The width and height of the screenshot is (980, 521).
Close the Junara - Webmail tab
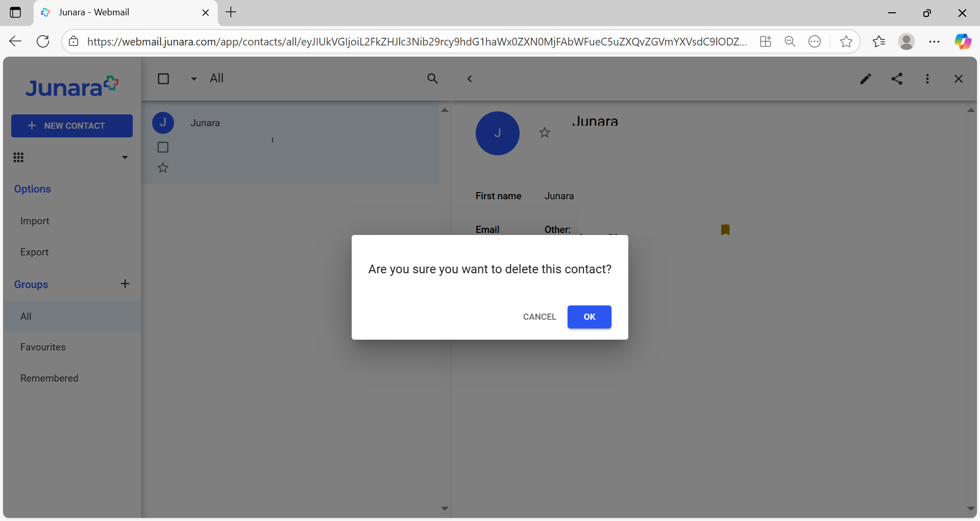click(206, 13)
